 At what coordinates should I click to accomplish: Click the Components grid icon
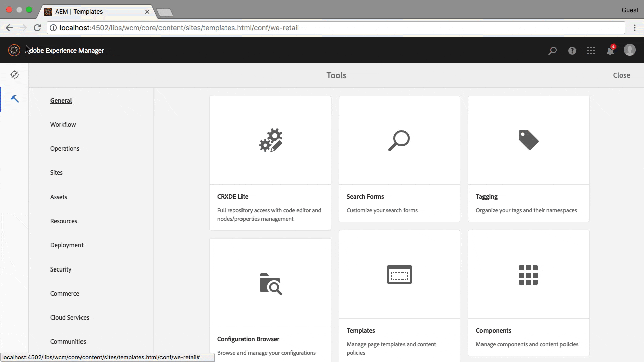[x=528, y=275]
